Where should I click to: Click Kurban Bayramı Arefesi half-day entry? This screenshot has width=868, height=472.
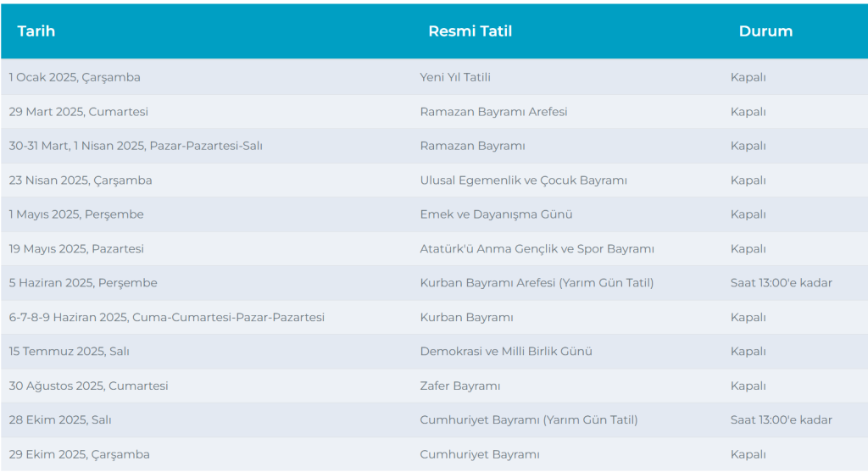(537, 283)
